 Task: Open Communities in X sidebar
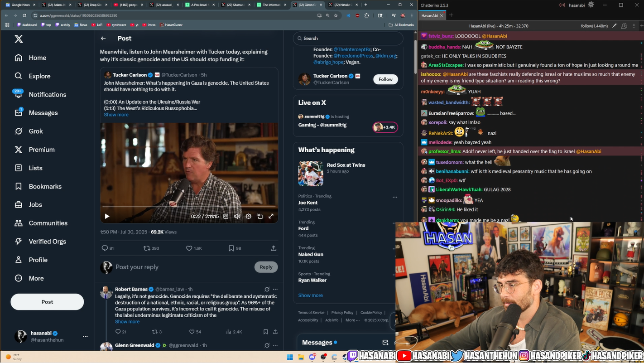point(41,223)
